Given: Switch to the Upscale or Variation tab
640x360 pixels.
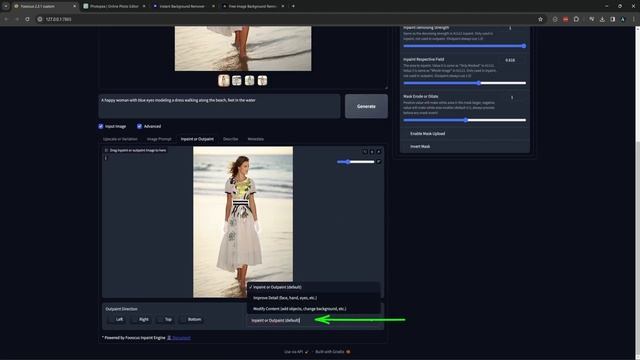Looking at the screenshot, I should (x=120, y=139).
